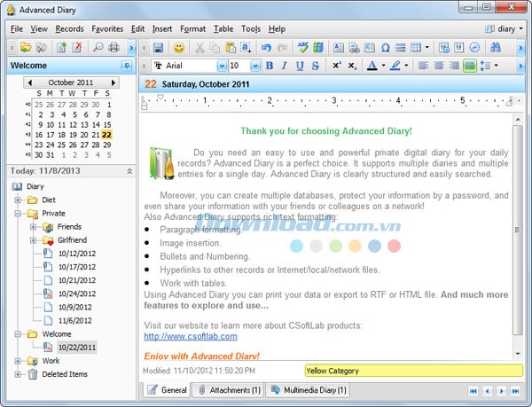Click the Print Preview magnifier icon

pyautogui.click(x=98, y=47)
